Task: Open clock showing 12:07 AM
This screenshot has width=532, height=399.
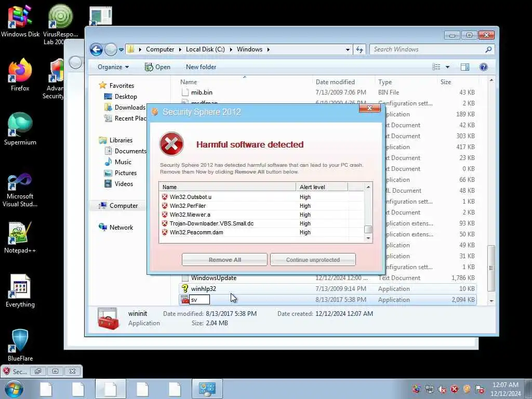Action: [x=505, y=389]
